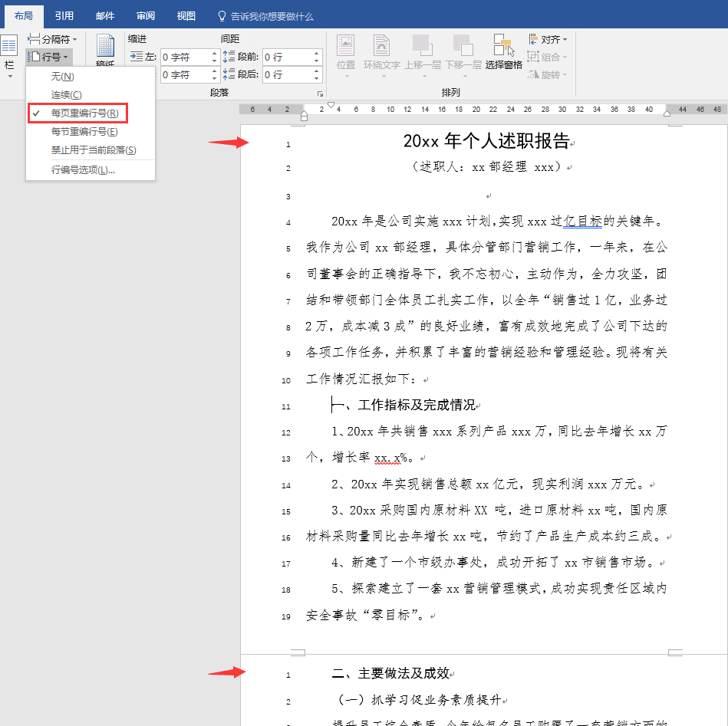
Task: Select checked option 每页重编行号(R)
Action: (84, 113)
